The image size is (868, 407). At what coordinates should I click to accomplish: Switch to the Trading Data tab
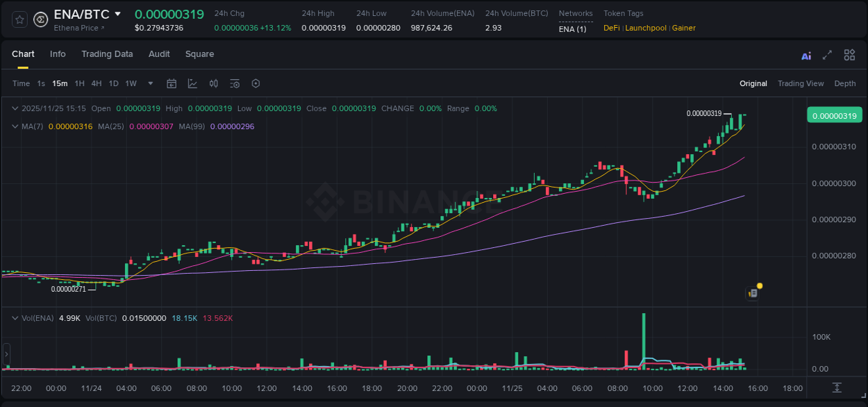click(107, 54)
